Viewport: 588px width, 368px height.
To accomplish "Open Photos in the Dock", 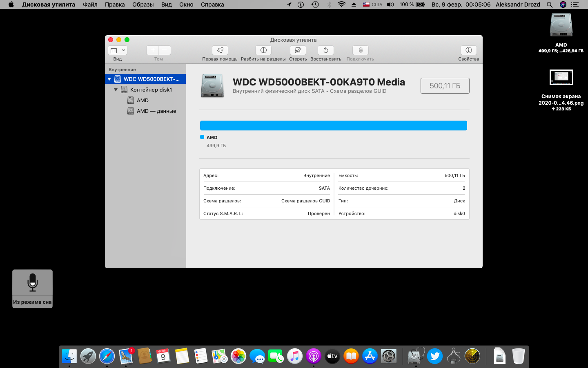I will 238,356.
